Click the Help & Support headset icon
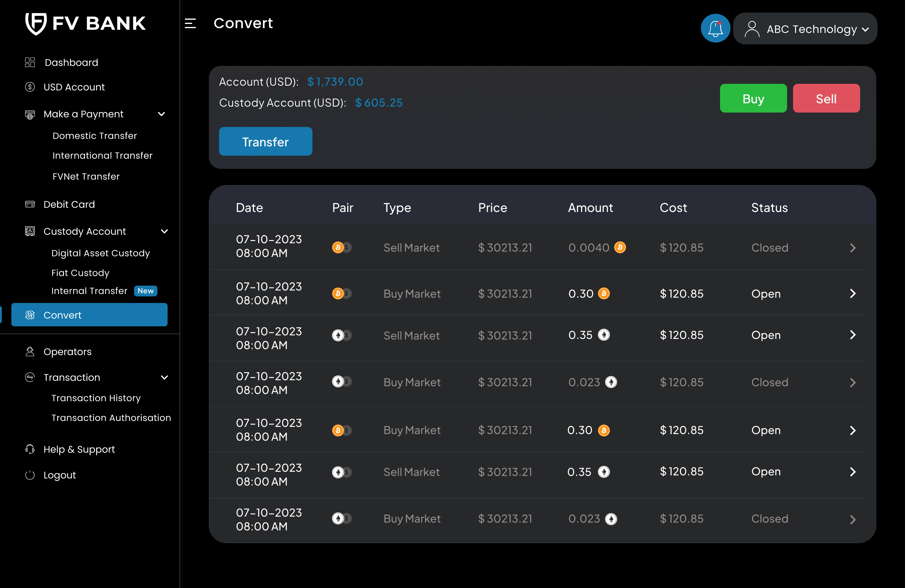This screenshot has width=905, height=588. 30,449
